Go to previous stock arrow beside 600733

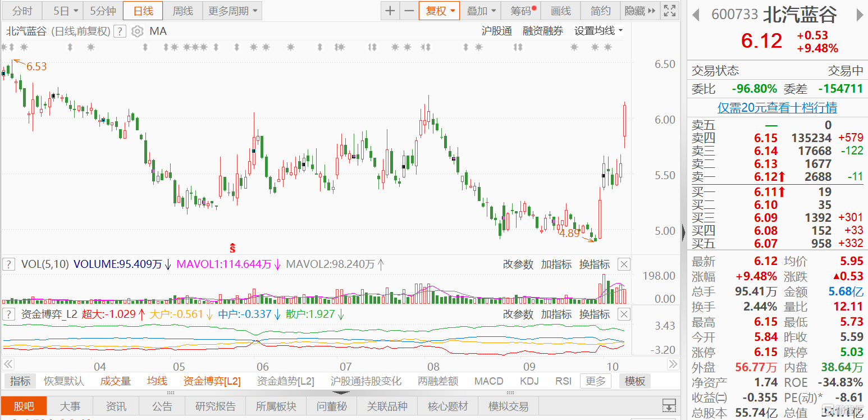(x=697, y=15)
